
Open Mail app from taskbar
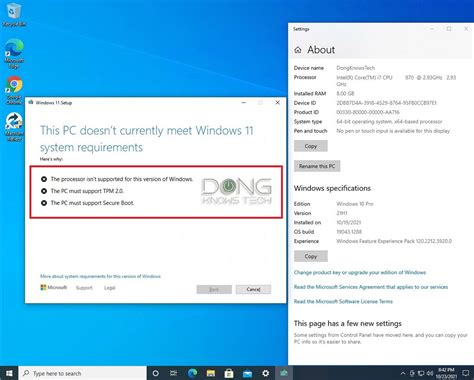[x=247, y=373]
